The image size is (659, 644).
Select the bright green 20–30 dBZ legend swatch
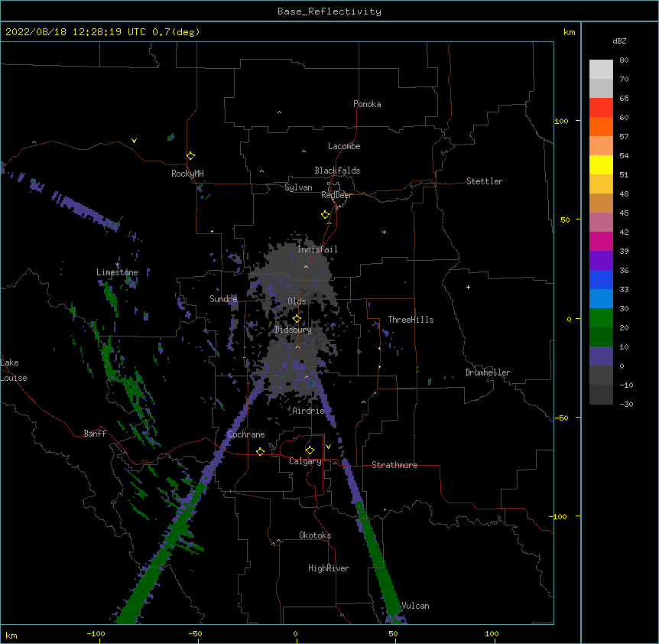(x=601, y=318)
